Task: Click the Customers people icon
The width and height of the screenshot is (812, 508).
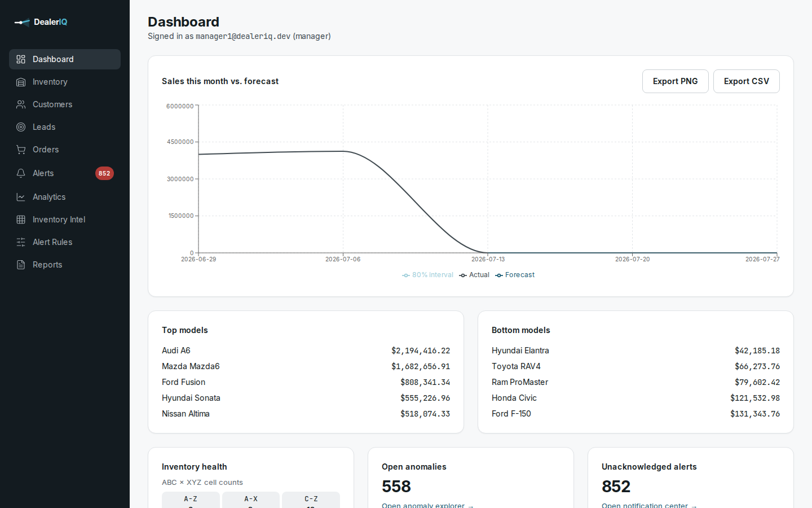Action: pos(21,104)
